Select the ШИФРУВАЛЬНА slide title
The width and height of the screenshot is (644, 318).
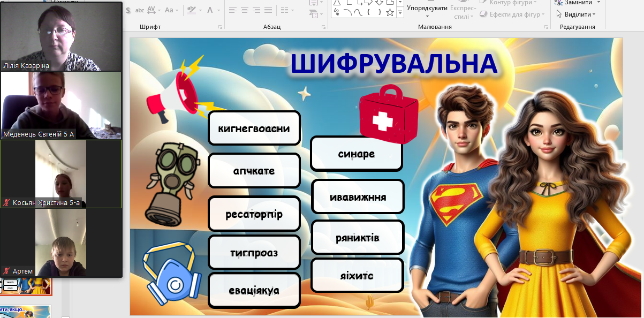point(394,64)
